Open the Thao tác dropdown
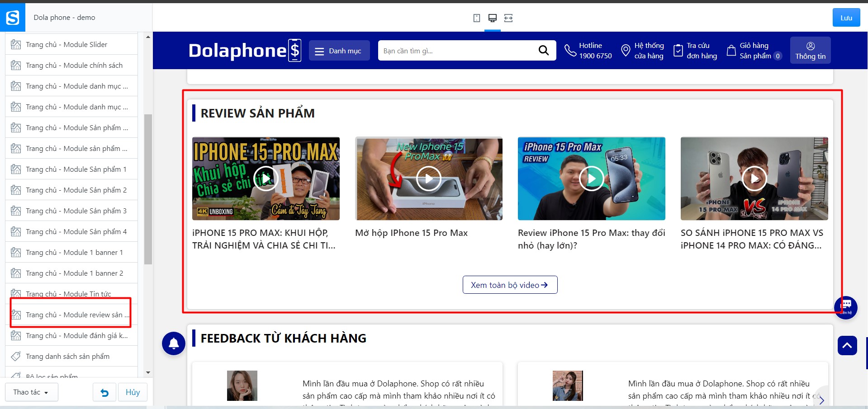The width and height of the screenshot is (868, 409). pos(31,392)
